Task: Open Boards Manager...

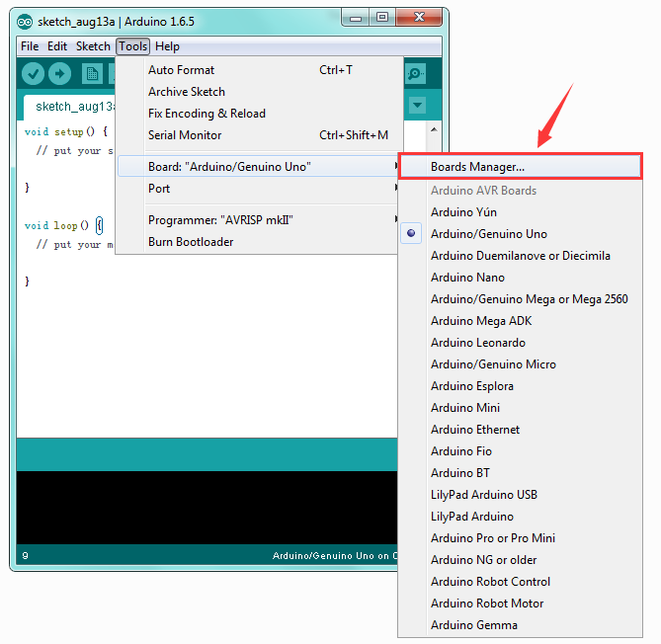Action: point(520,167)
